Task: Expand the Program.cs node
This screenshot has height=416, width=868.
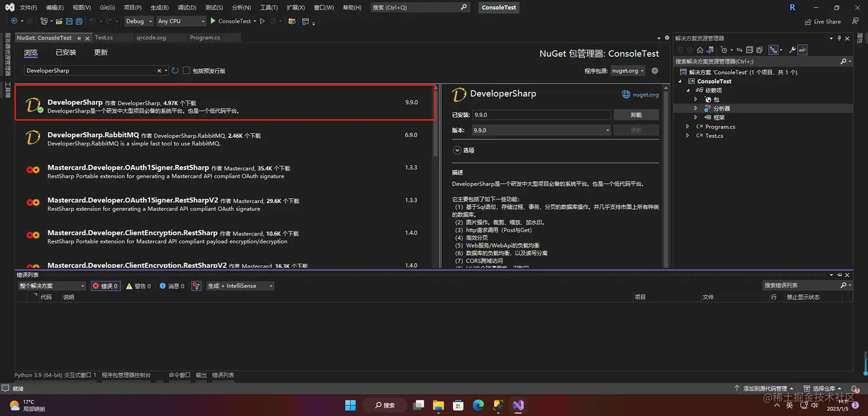Action: (688, 126)
